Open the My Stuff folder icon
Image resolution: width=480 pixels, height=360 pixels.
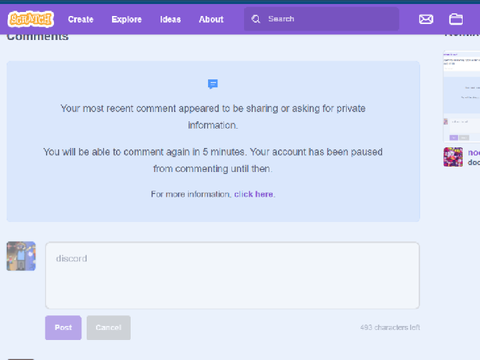[x=456, y=19]
